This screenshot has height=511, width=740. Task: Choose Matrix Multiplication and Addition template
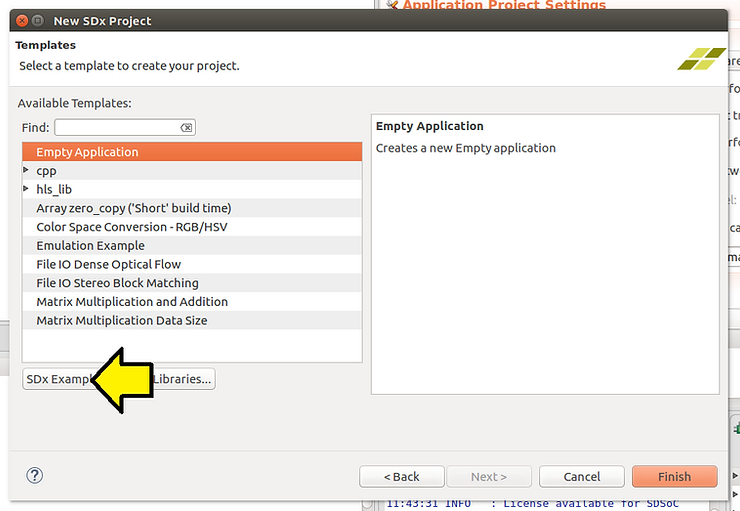(132, 302)
